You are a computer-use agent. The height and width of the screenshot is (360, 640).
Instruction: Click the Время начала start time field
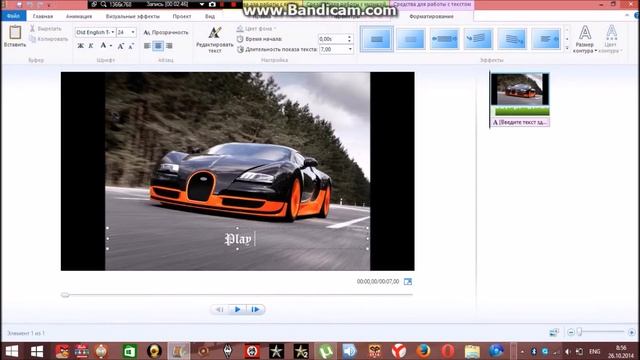click(x=332, y=39)
